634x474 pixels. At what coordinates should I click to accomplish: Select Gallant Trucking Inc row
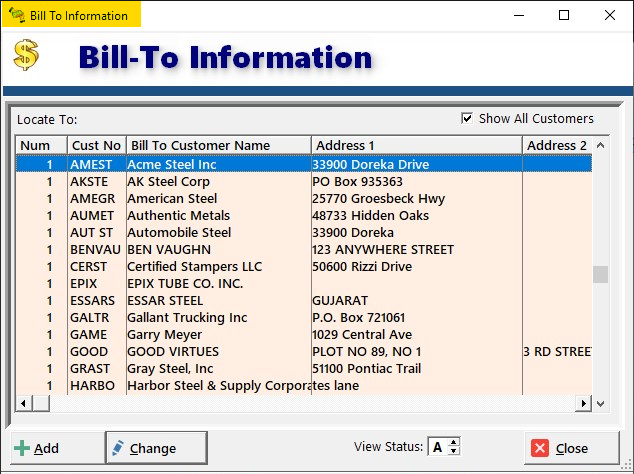(x=304, y=317)
